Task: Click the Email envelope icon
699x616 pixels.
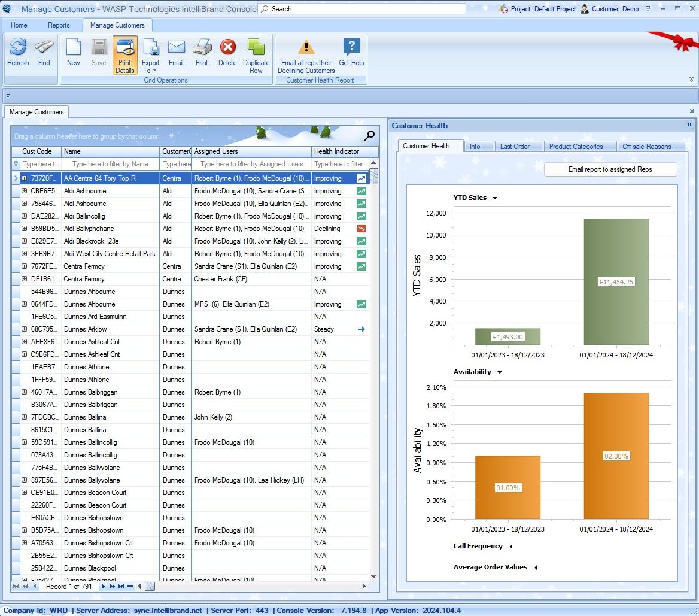Action: [x=176, y=51]
